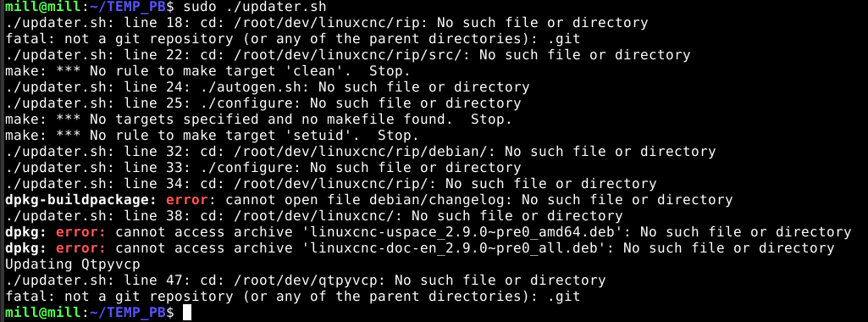Image resolution: width=868 pixels, height=322 pixels.
Task: Click the 'dpkg-buildpackage:' bold text
Action: [81, 200]
